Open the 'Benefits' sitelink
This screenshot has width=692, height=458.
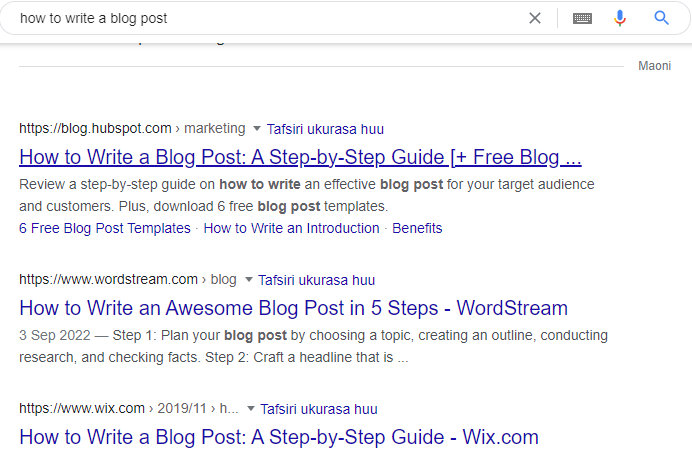(417, 228)
